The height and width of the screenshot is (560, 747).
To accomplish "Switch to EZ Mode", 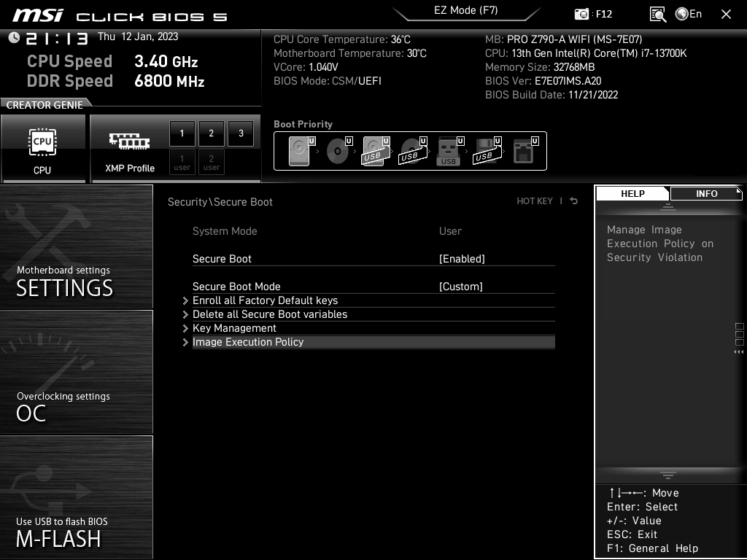I will (466, 10).
